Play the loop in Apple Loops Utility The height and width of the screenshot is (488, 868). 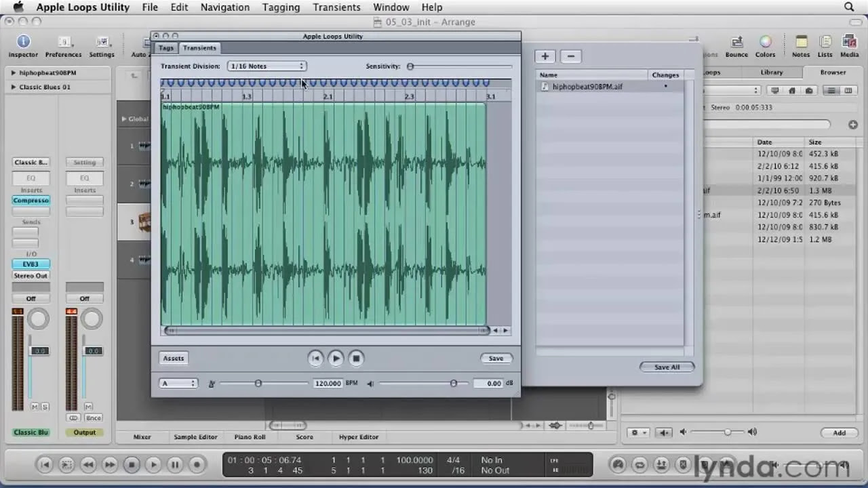(336, 359)
